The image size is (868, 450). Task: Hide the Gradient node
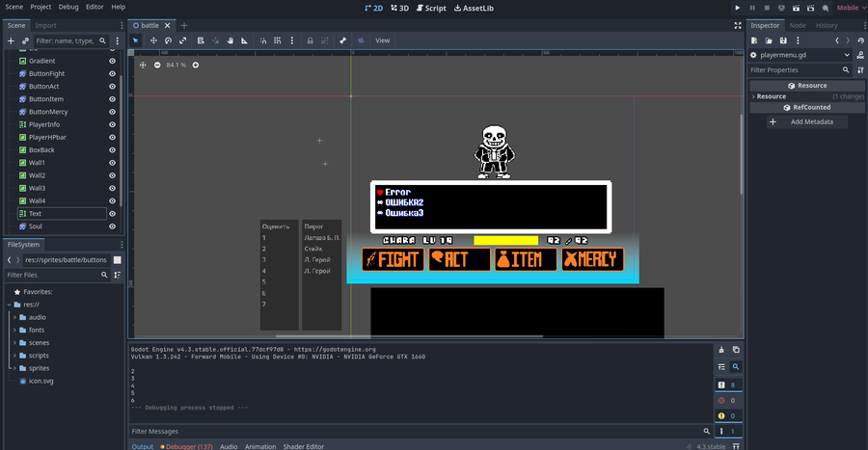[113, 61]
